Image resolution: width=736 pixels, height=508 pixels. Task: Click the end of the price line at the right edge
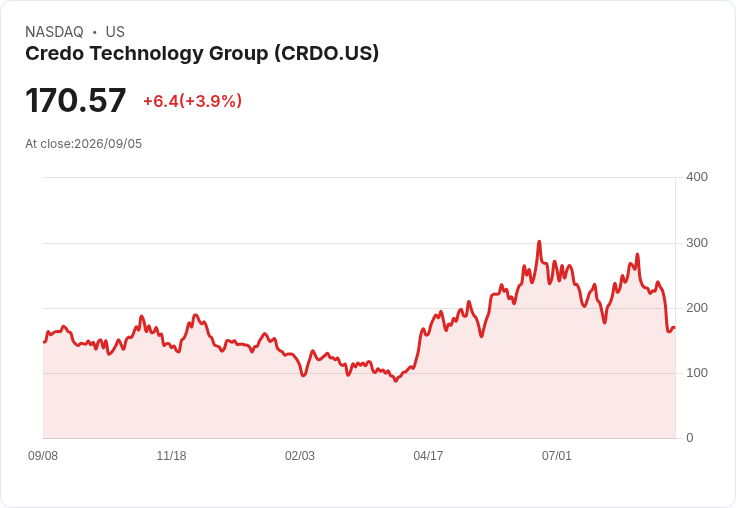coord(675,328)
